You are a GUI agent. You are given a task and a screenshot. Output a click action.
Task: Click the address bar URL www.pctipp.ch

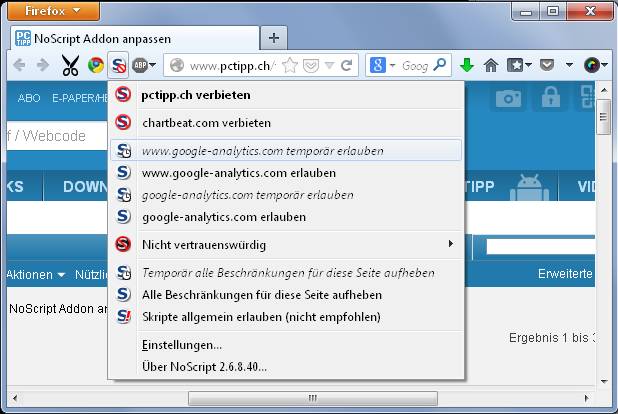click(233, 66)
